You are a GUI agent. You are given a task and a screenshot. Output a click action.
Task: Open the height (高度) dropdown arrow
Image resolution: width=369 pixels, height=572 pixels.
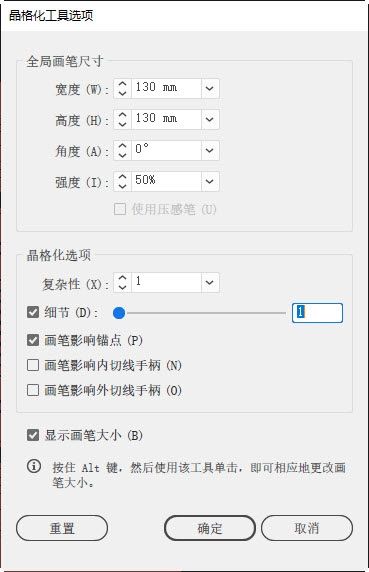pyautogui.click(x=210, y=119)
